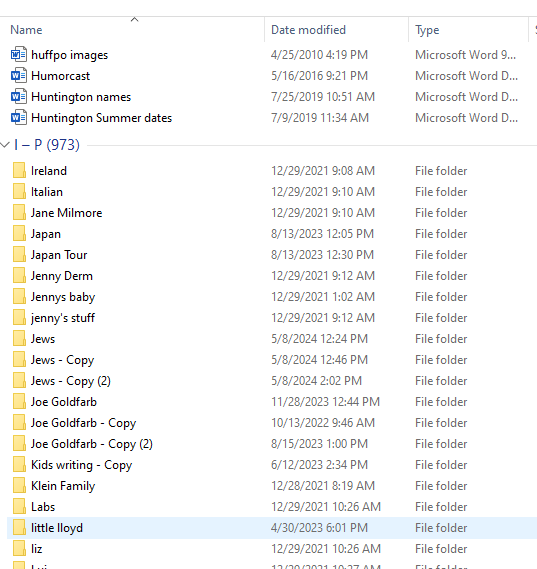Click date 4/30/2023 6:01 PM
This screenshot has height=569, width=537.
[319, 528]
